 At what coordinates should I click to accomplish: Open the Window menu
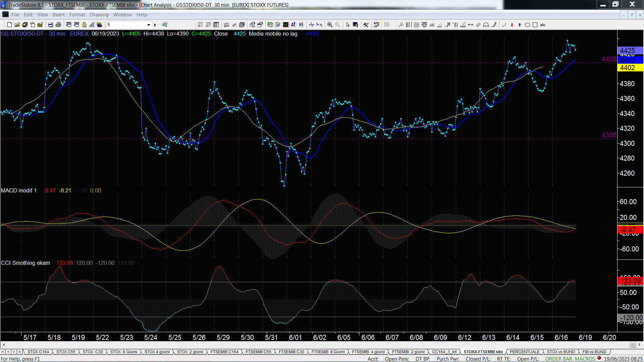coord(122,15)
